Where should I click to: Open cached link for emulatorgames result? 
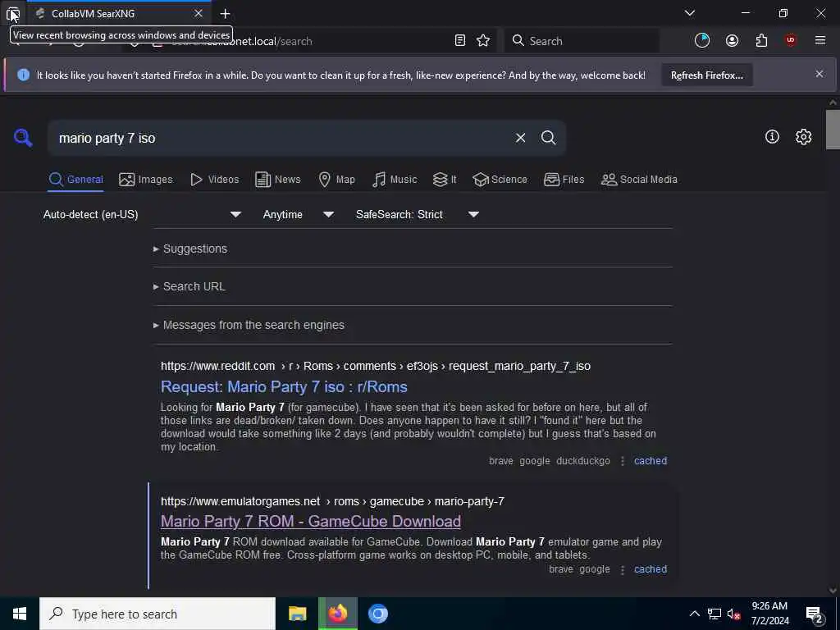click(651, 569)
